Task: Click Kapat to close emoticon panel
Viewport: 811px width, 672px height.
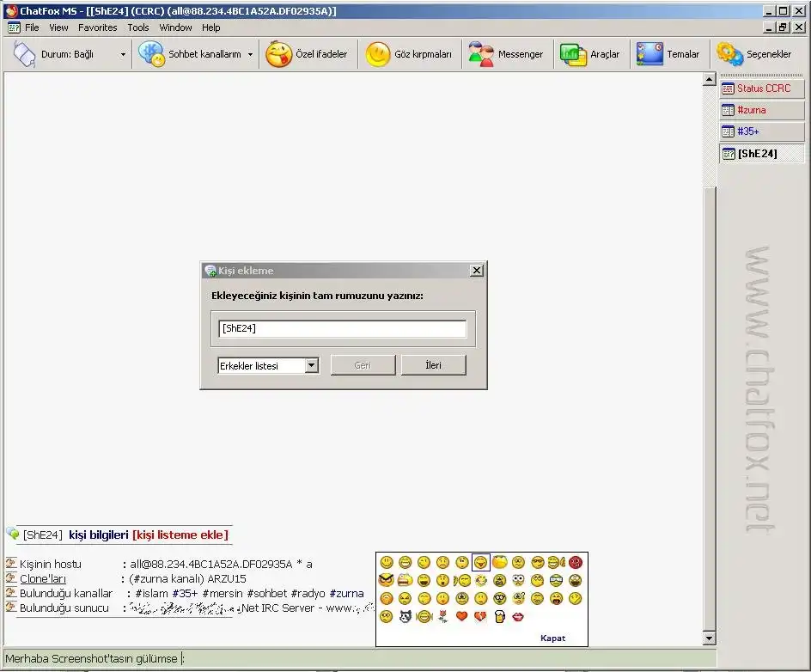Action: coord(552,638)
